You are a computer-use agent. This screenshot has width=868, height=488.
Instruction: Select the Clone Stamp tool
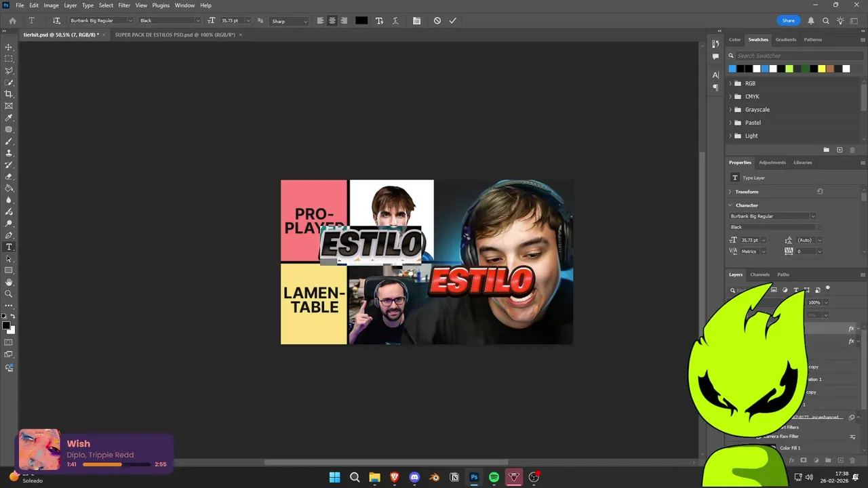9,153
